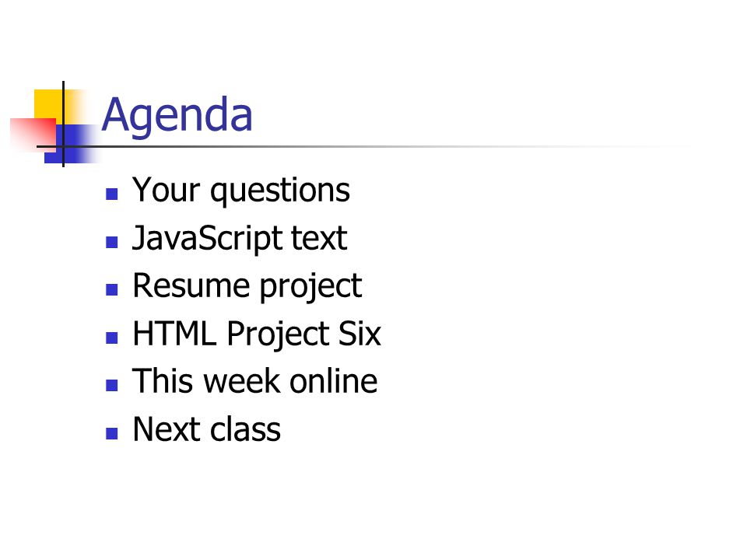Select the red faded square graphic
The height and width of the screenshot is (560, 747).
(33, 134)
